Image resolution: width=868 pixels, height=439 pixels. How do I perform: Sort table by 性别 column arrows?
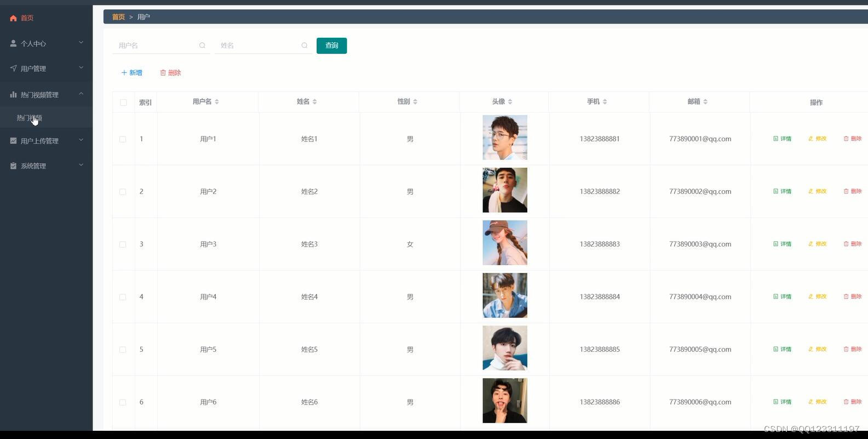point(415,101)
